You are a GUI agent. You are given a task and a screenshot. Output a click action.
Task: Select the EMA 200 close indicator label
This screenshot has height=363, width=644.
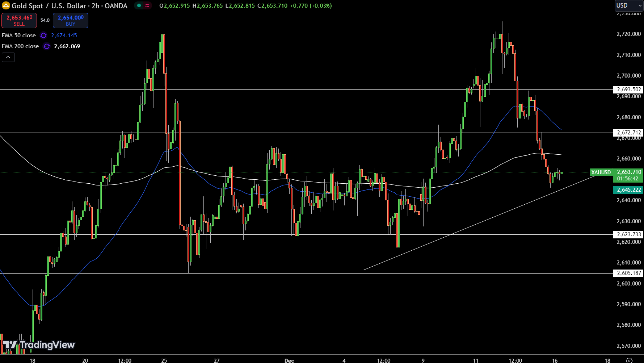coord(20,46)
